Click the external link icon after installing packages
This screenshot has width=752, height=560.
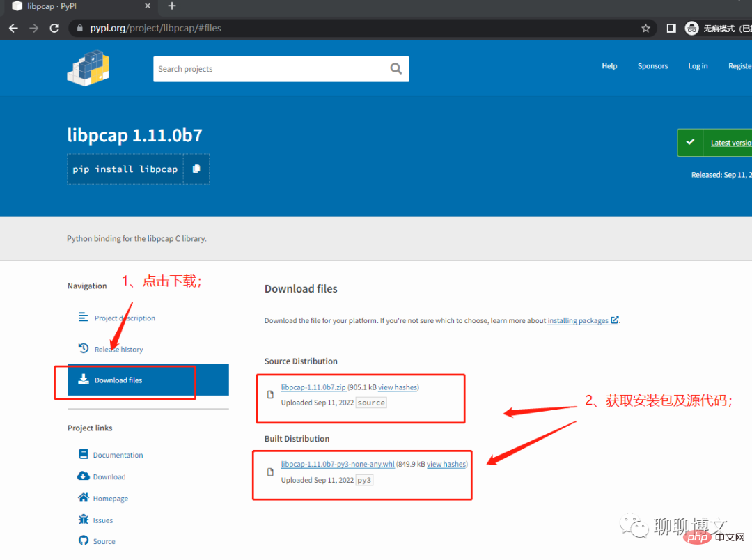pos(614,320)
